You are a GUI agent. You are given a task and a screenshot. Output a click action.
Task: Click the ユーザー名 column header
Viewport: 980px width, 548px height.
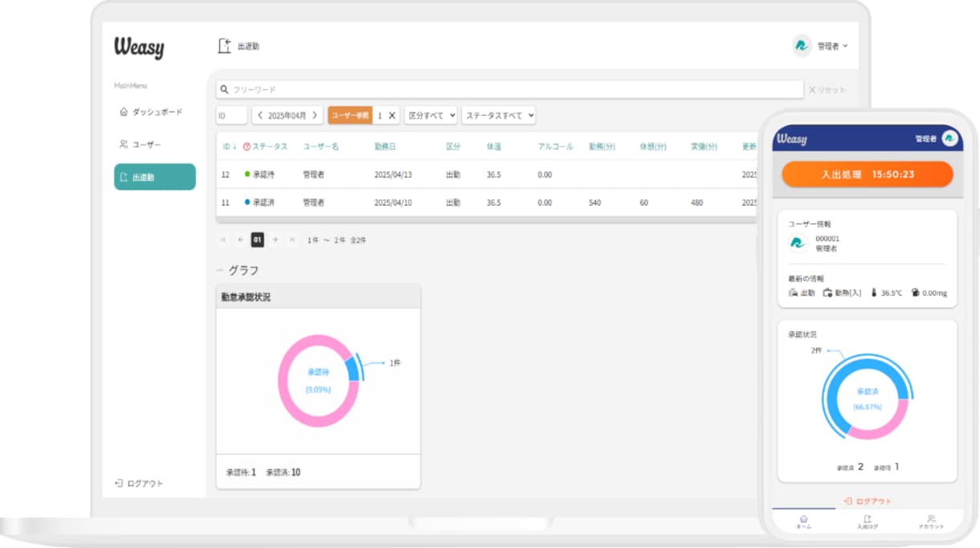(x=321, y=146)
